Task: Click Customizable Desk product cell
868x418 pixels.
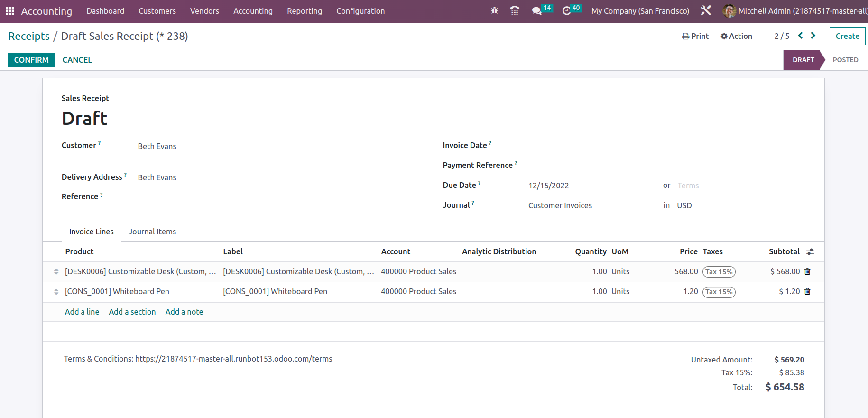Action: click(x=141, y=271)
